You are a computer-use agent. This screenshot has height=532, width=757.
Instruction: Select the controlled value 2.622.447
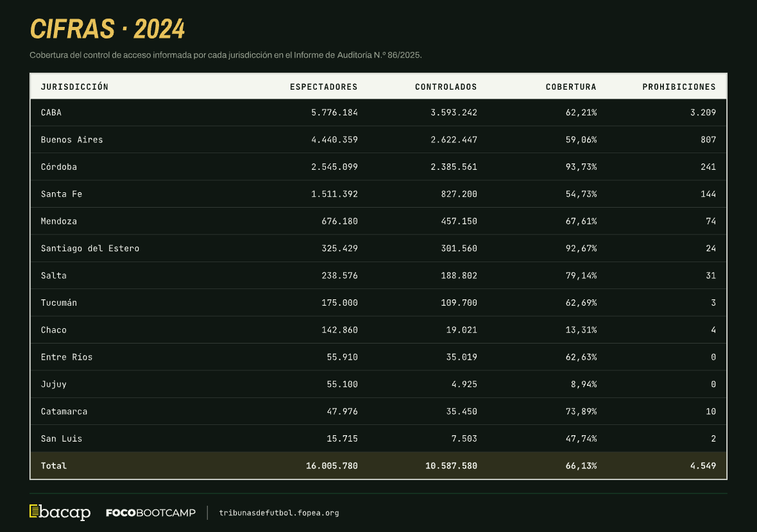tap(454, 140)
